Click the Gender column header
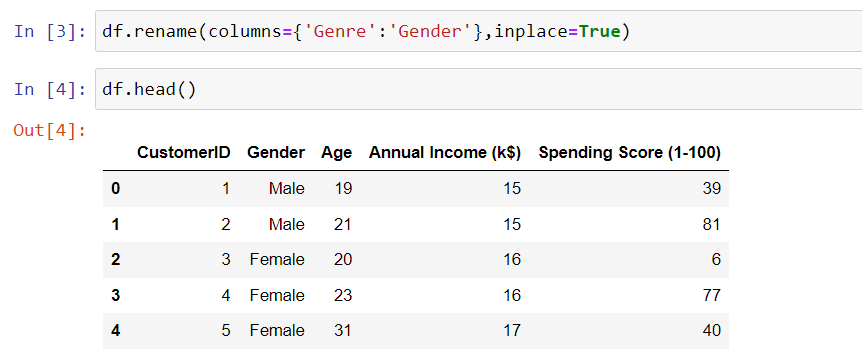This screenshot has height=361, width=862. point(276,152)
